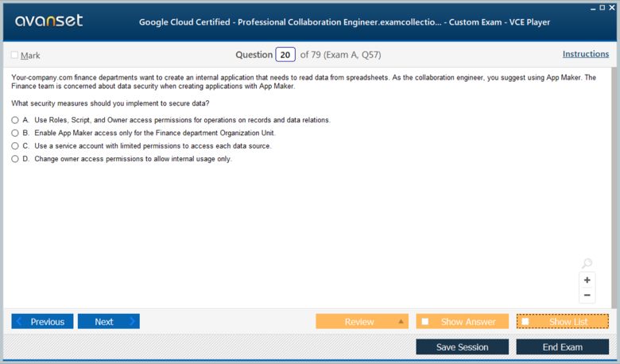Click the zoom out minus icon
620x364 pixels.
(587, 295)
